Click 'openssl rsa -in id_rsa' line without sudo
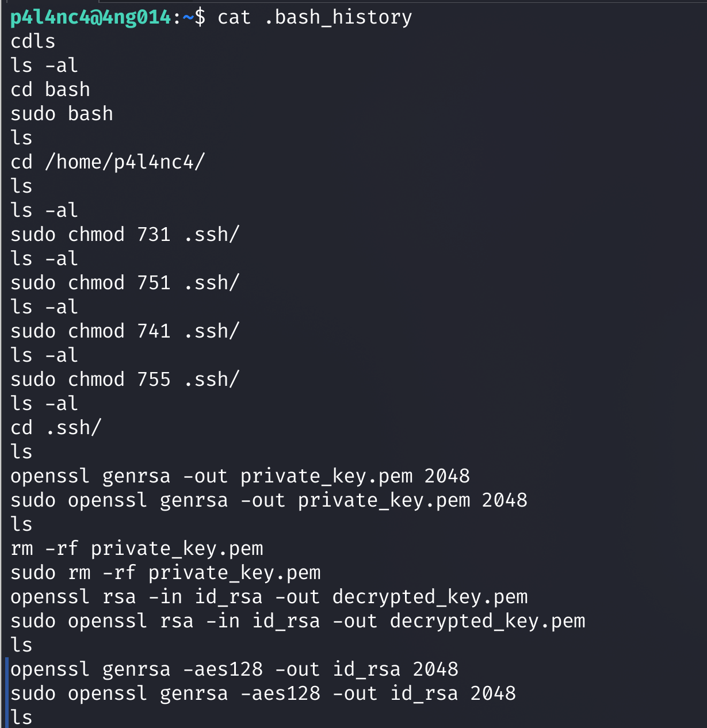Viewport: 707px width, 728px height. click(x=269, y=597)
